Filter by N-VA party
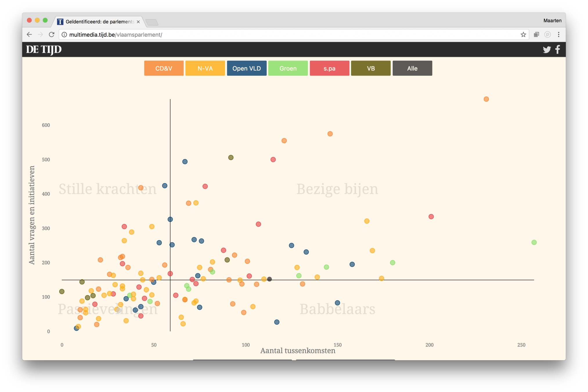588x392 pixels. click(x=205, y=69)
